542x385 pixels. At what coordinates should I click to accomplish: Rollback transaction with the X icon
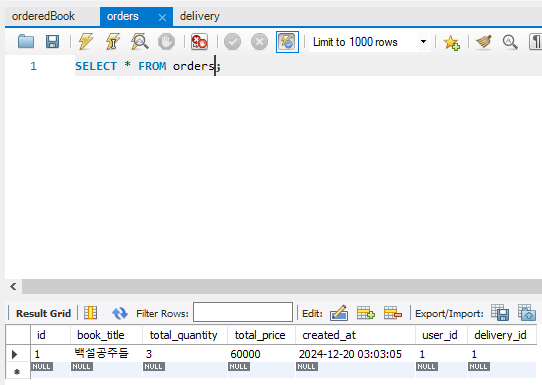259,42
